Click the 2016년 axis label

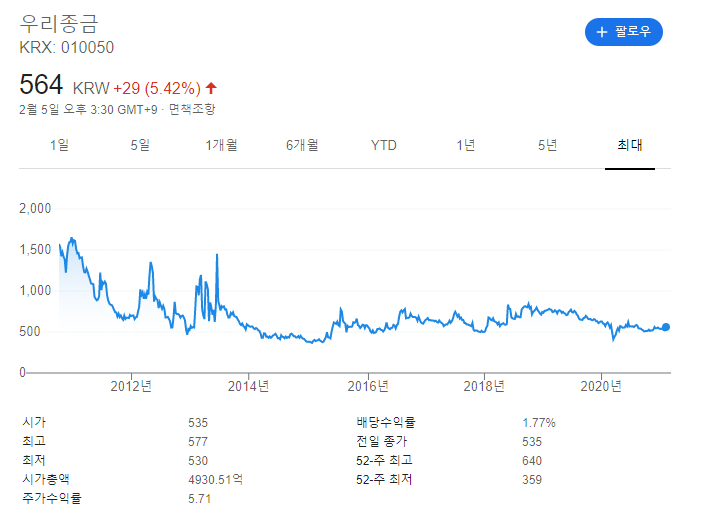368,386
